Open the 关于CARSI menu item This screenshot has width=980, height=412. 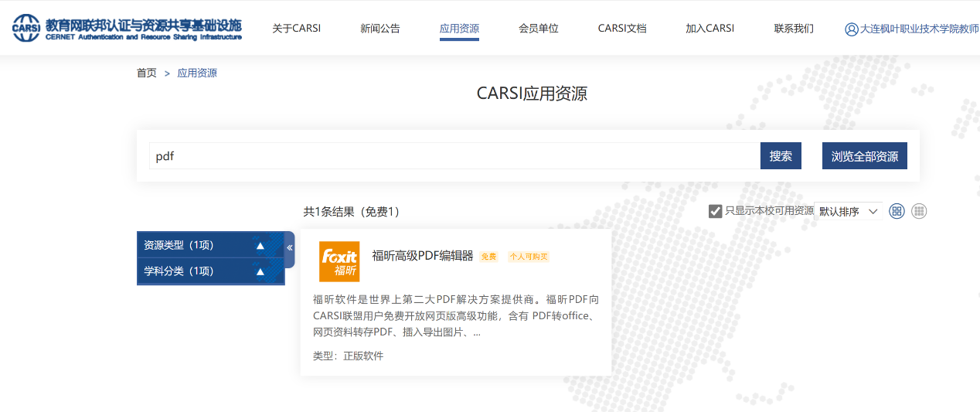296,29
